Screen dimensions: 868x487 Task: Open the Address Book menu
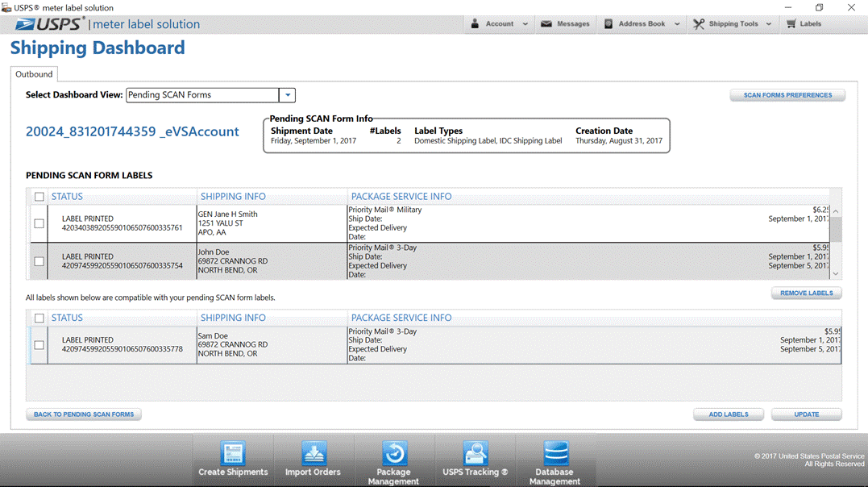point(642,24)
